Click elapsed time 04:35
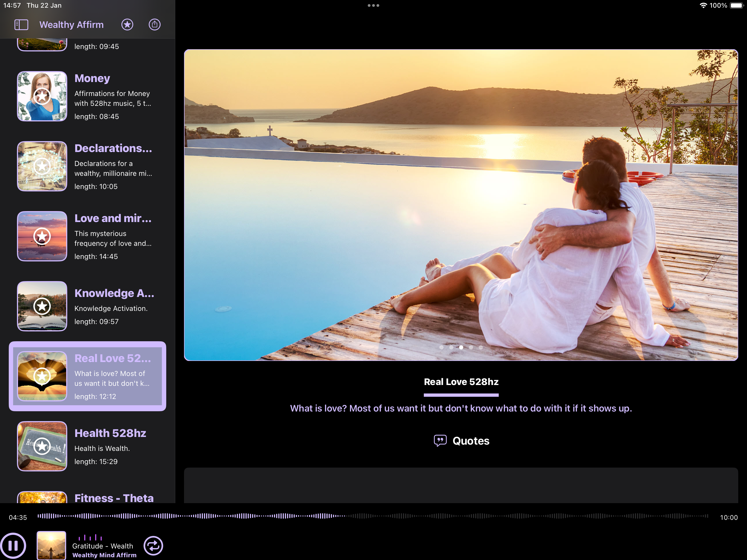Image resolution: width=747 pixels, height=560 pixels. coord(18,517)
